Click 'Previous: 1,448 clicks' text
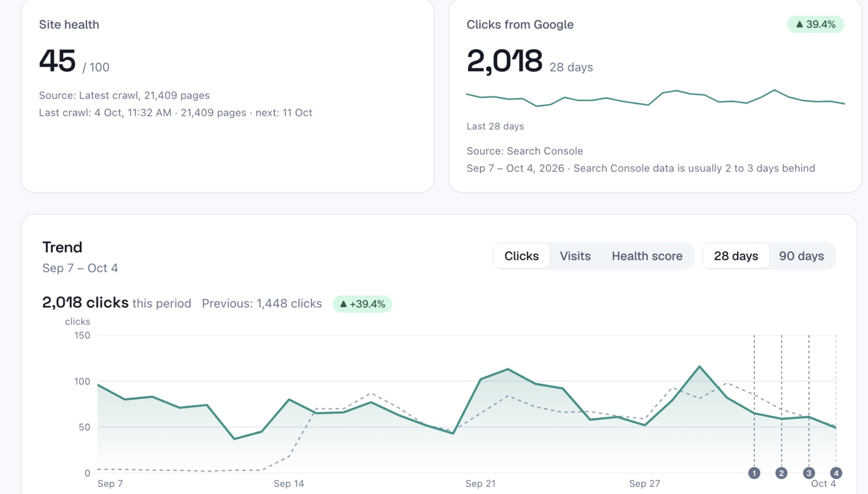 click(x=262, y=304)
